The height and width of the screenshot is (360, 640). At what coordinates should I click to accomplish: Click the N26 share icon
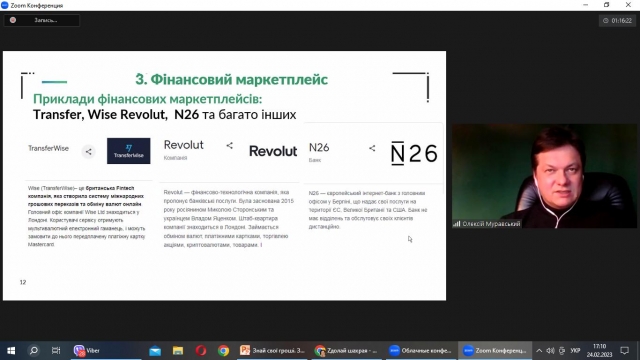coord(372,148)
